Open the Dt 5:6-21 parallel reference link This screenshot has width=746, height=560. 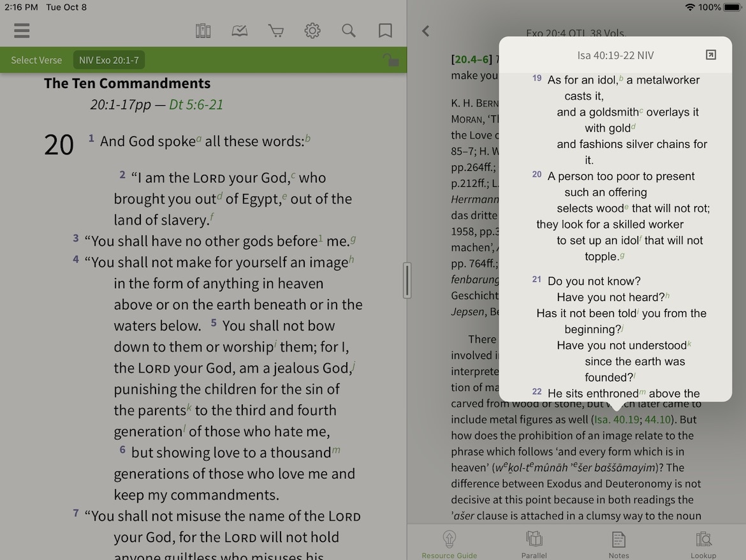(x=196, y=105)
